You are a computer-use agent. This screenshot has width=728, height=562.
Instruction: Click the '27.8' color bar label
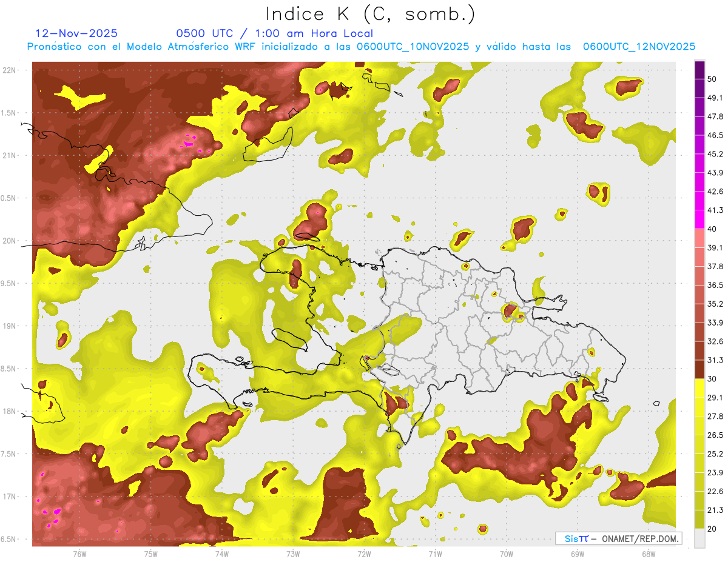[x=715, y=416]
